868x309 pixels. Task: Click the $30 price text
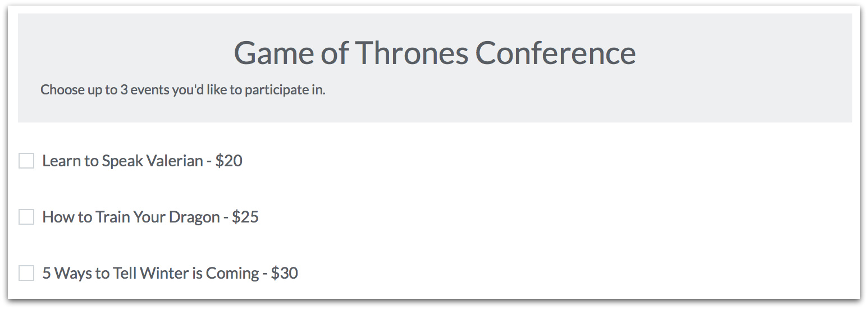[x=285, y=273]
